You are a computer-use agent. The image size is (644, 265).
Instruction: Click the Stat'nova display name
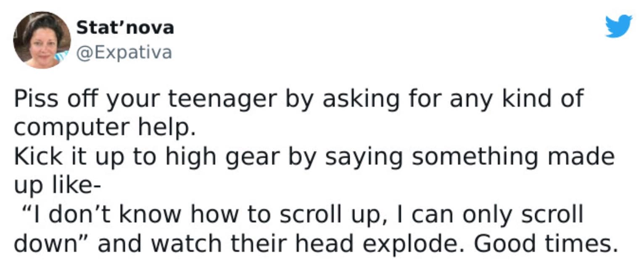click(125, 28)
